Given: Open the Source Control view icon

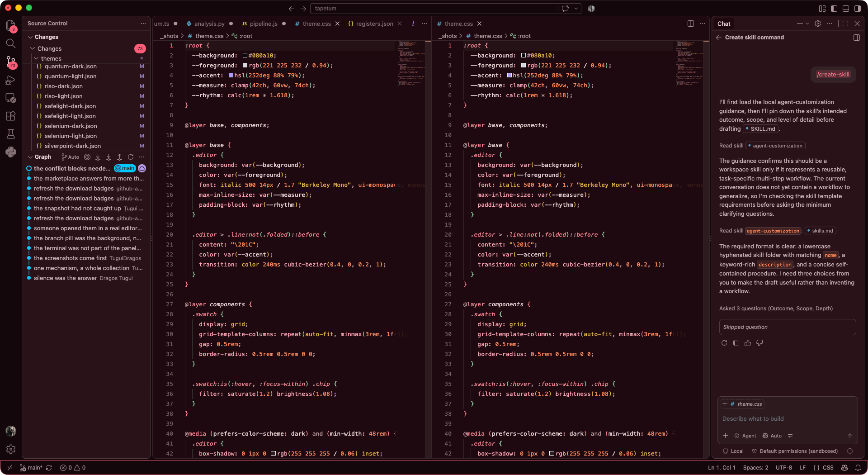Looking at the screenshot, I should click(x=11, y=62).
